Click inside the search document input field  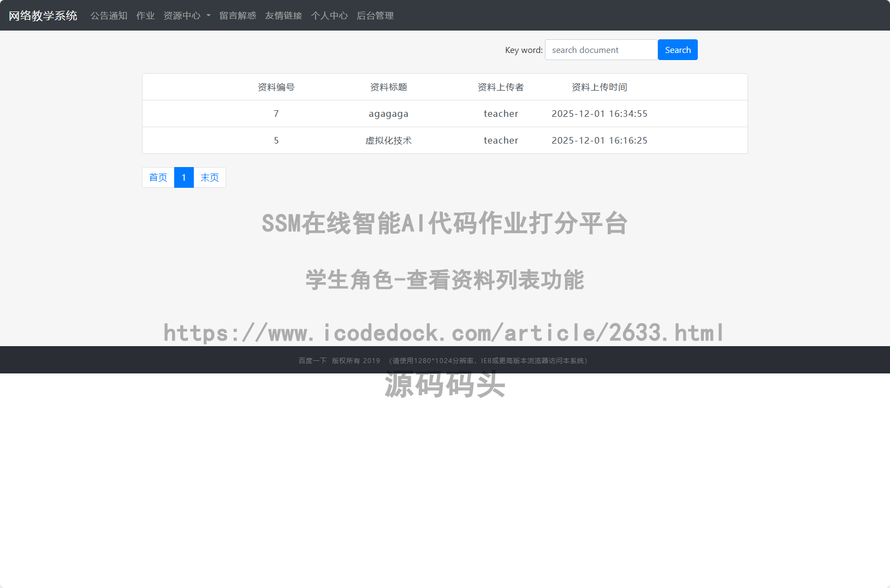[601, 50]
